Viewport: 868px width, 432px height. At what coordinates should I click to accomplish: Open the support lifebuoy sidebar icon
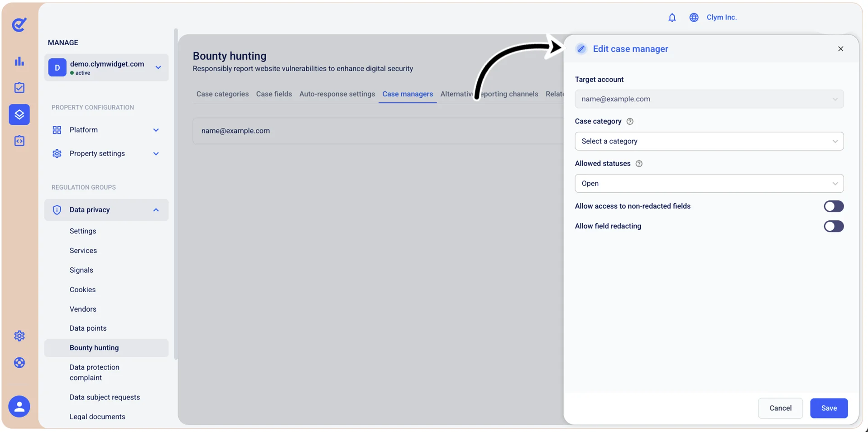(19, 363)
